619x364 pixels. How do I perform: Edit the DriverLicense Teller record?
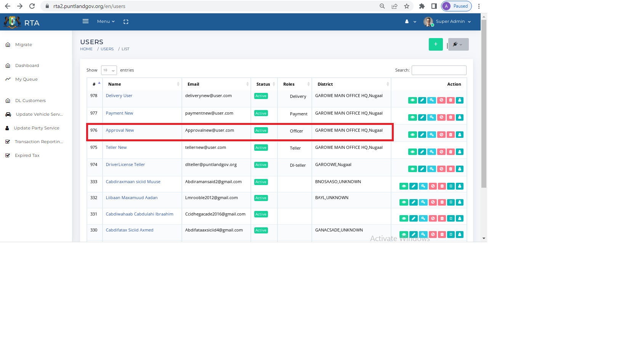point(422,169)
